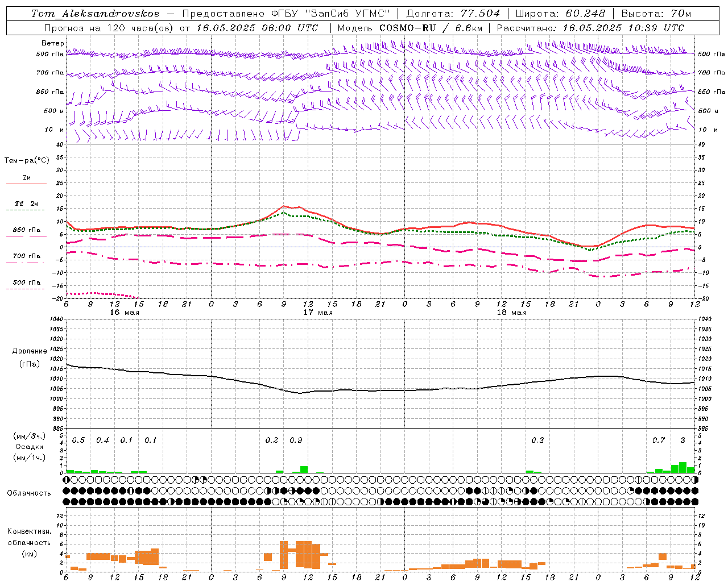Image resolution: width=728 pixels, height=582 pixels.
Task: Click the (гПа) unit label under Давление
Action: [x=30, y=364]
